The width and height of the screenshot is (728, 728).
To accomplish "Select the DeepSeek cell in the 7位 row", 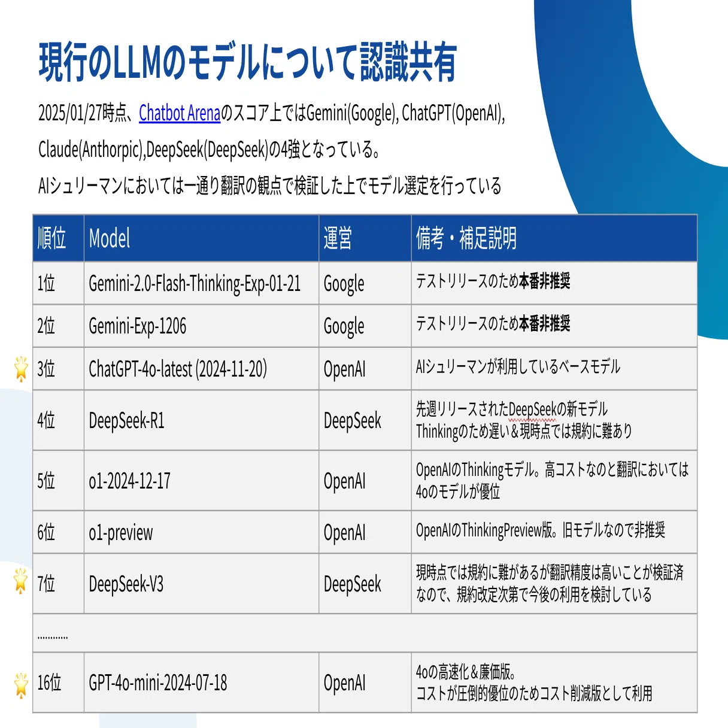I will coord(365,584).
